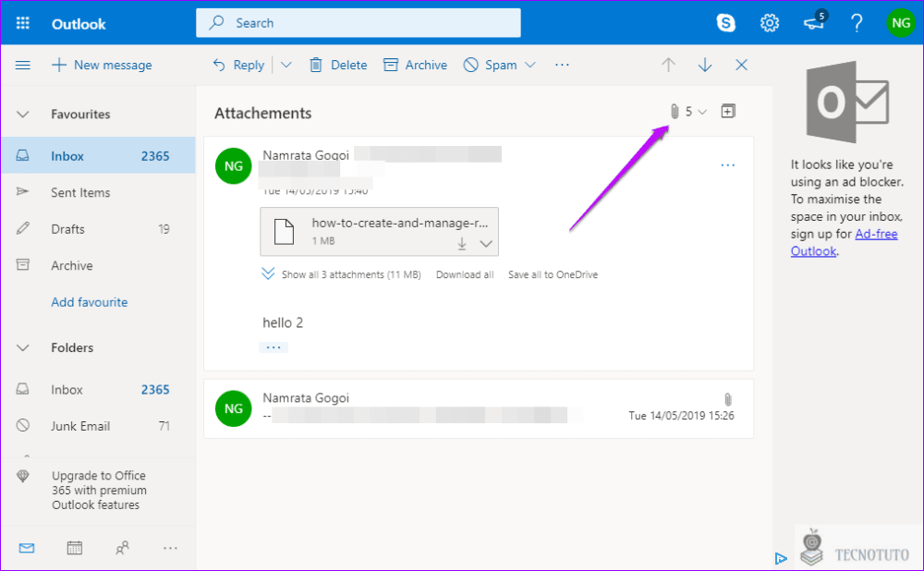This screenshot has height=571, width=924.
Task: Switch to Mail view icon
Action: click(27, 548)
